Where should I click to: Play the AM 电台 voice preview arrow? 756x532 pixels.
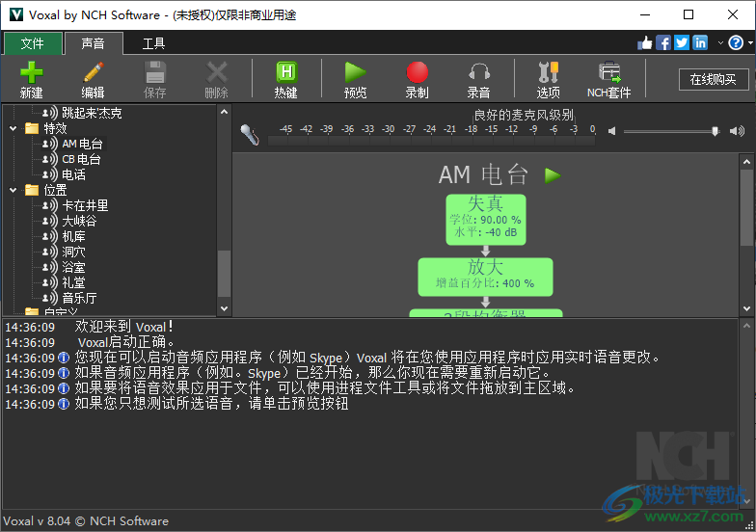click(x=553, y=175)
